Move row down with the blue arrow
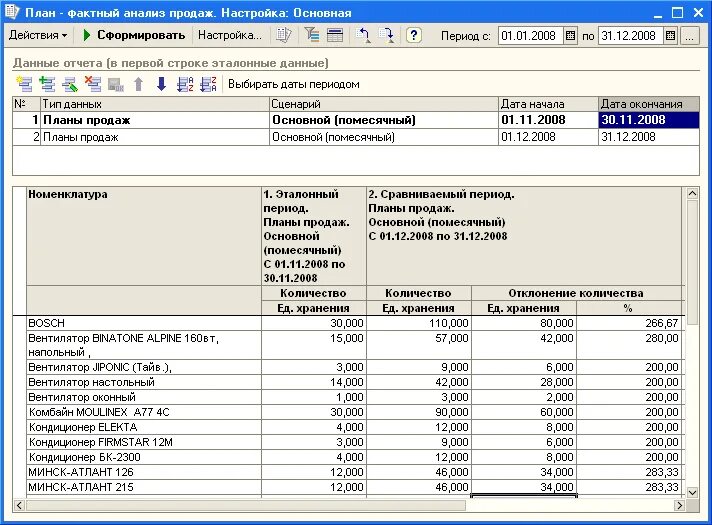This screenshot has width=712, height=525. pos(161,84)
